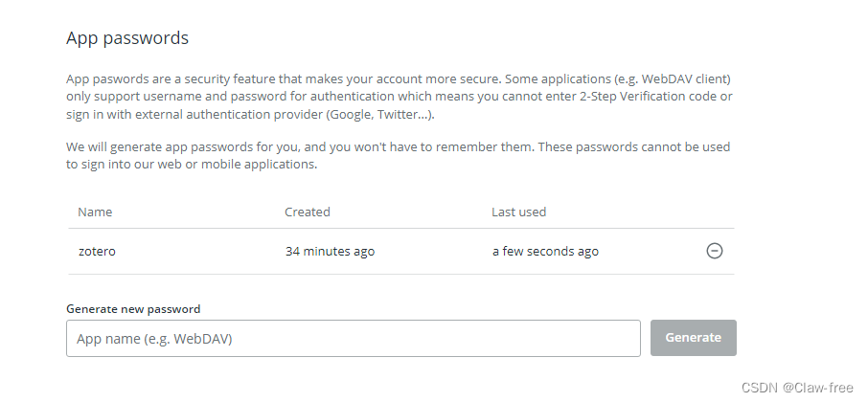Click the '(Google, Twitter...)' text
Viewport: 868px width, 402px height.
point(380,115)
